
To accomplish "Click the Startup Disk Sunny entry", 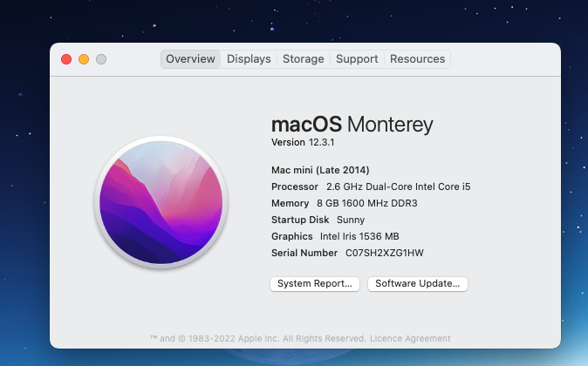I will (x=318, y=220).
